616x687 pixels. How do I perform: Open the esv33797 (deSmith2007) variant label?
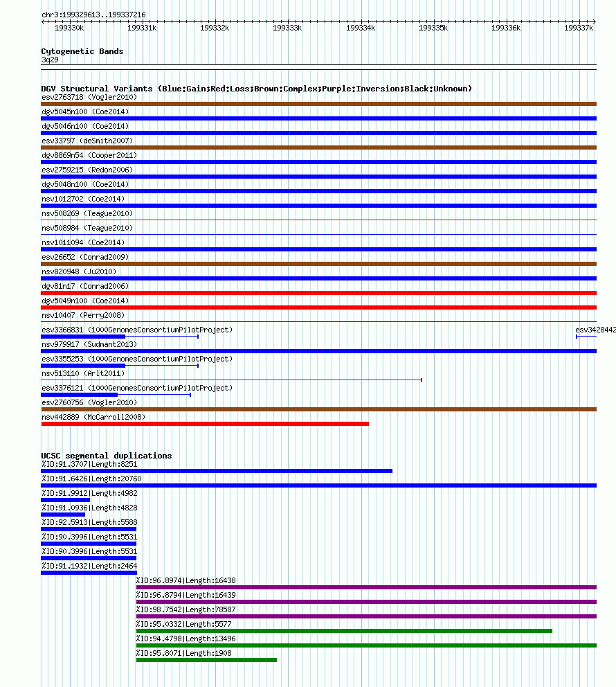point(87,141)
